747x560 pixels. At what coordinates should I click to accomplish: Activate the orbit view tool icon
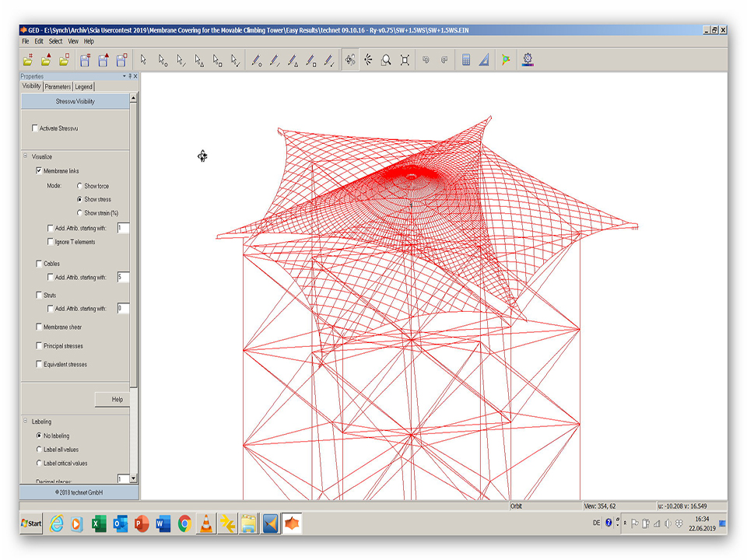(x=350, y=60)
